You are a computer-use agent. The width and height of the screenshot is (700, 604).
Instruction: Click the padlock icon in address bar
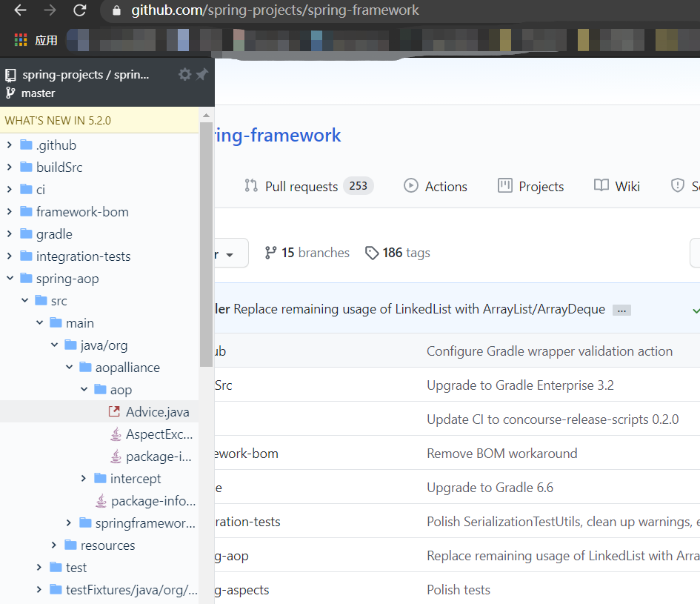[x=116, y=10]
